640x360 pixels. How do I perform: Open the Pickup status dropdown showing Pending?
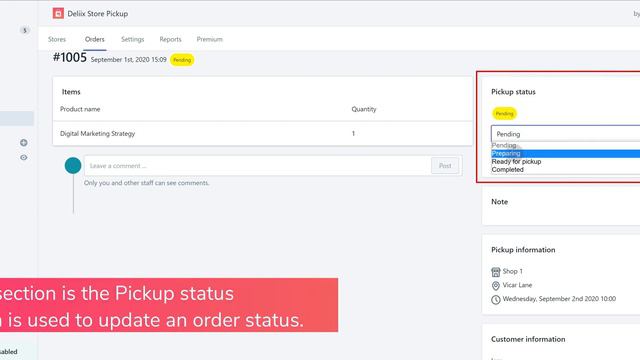point(565,134)
